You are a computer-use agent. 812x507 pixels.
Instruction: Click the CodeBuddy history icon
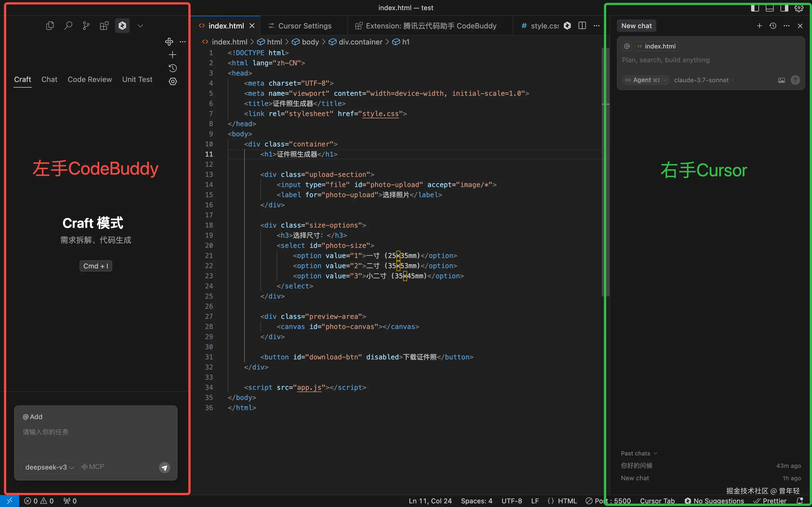tap(173, 68)
